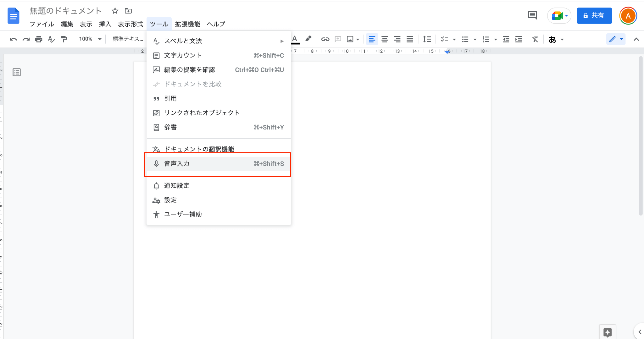Run spell check icon in toolbar
The width and height of the screenshot is (644, 339).
tap(51, 39)
